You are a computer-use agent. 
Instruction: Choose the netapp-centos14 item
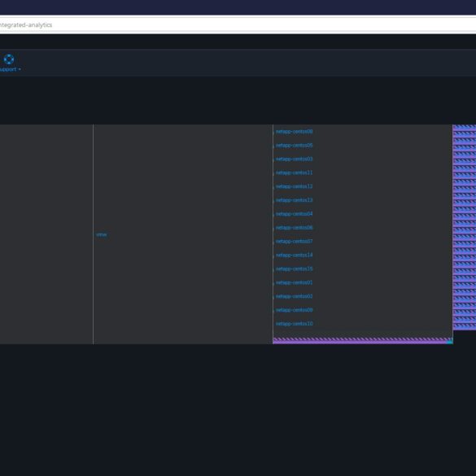[294, 255]
